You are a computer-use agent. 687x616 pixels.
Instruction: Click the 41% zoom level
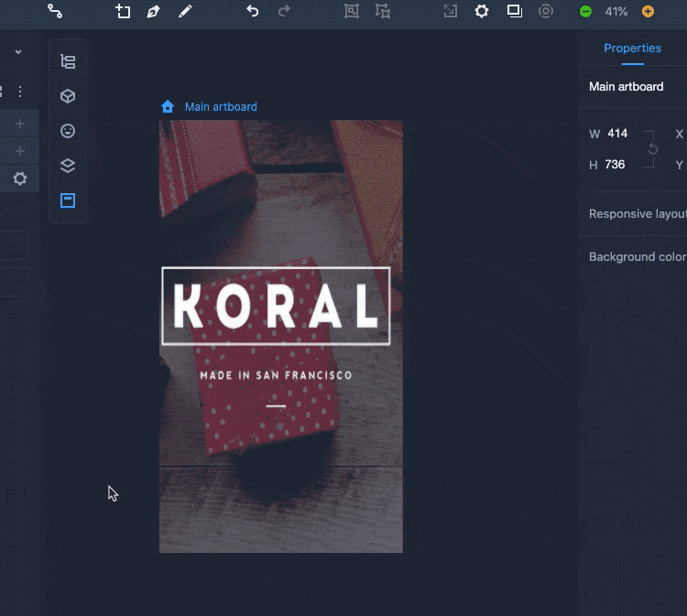[x=616, y=12]
